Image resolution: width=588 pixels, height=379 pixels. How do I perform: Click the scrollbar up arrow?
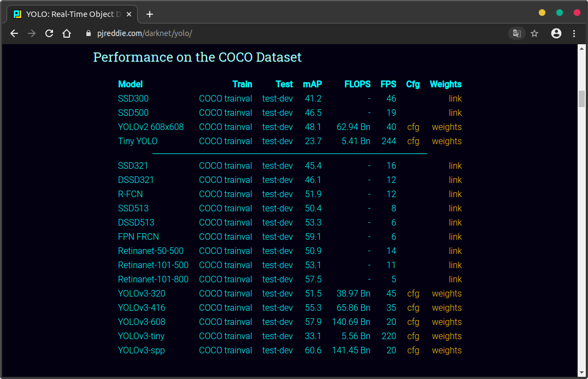pyautogui.click(x=581, y=49)
